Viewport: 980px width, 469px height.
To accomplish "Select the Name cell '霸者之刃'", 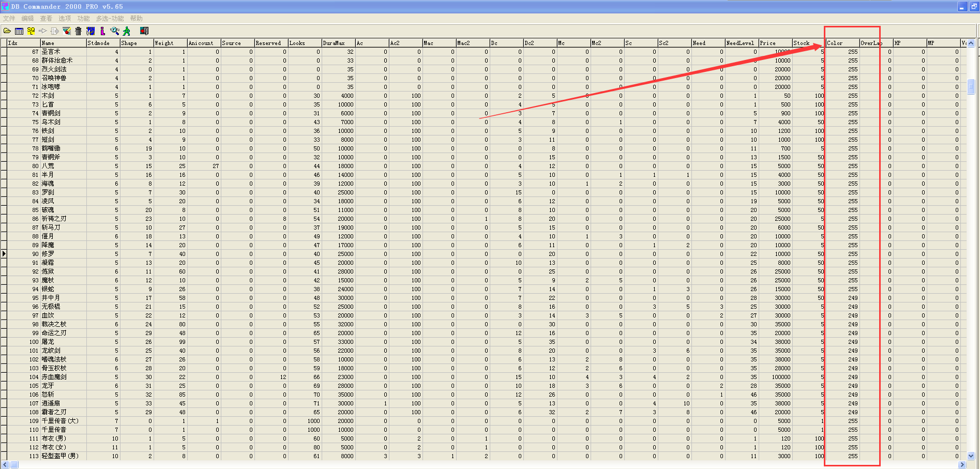I will [64, 412].
